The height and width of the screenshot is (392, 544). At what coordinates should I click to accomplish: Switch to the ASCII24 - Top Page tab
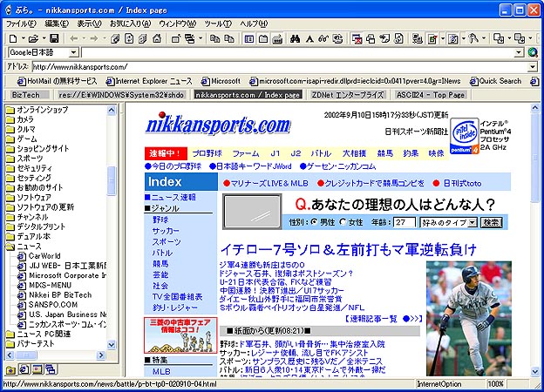click(431, 95)
